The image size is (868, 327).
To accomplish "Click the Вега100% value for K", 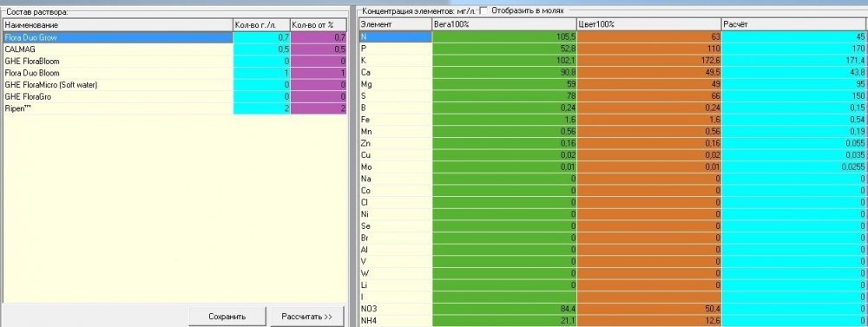I will [x=504, y=61].
